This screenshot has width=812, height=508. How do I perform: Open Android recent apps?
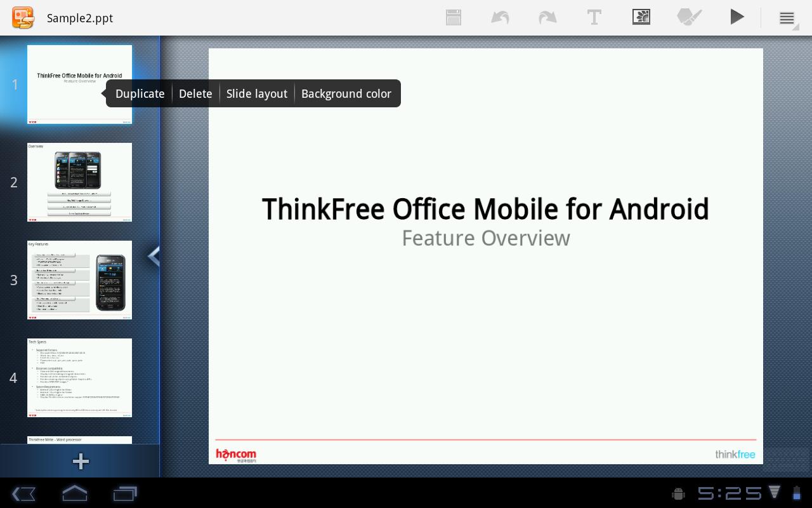point(125,493)
